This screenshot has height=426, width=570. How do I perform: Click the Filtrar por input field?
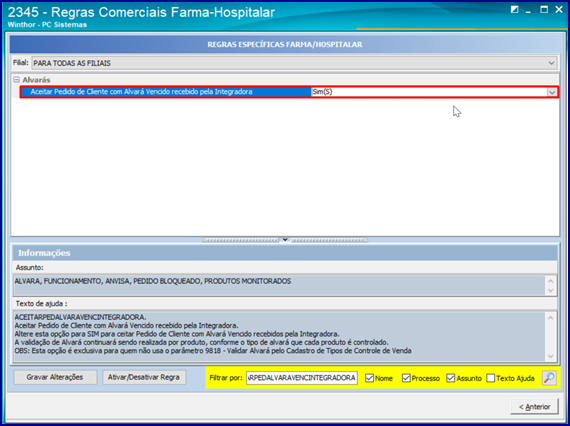[x=302, y=378]
